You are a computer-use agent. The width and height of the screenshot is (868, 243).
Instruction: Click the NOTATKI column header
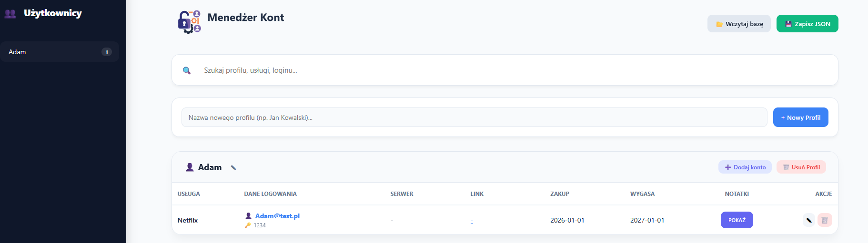[x=737, y=194]
